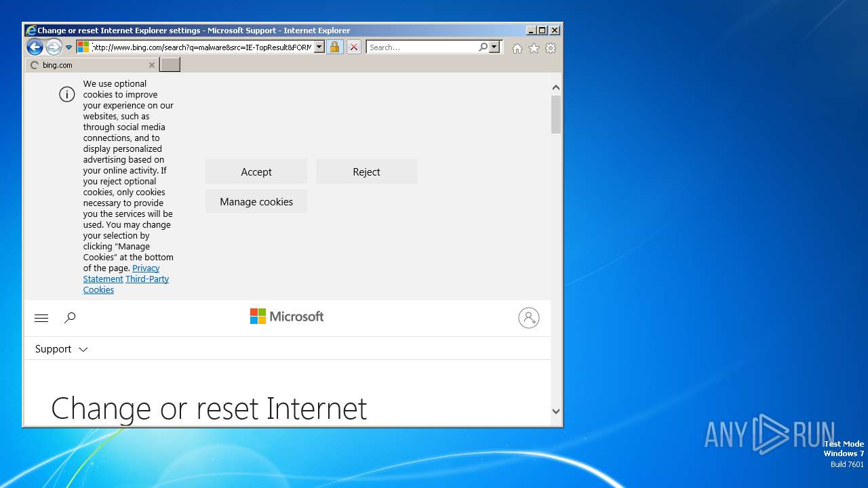Close the bing.com tab
The image size is (868, 488).
click(x=152, y=65)
